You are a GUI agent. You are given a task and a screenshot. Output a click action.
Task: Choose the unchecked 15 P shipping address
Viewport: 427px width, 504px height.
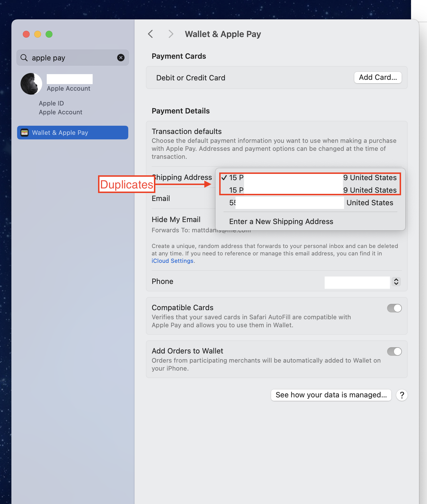point(310,190)
